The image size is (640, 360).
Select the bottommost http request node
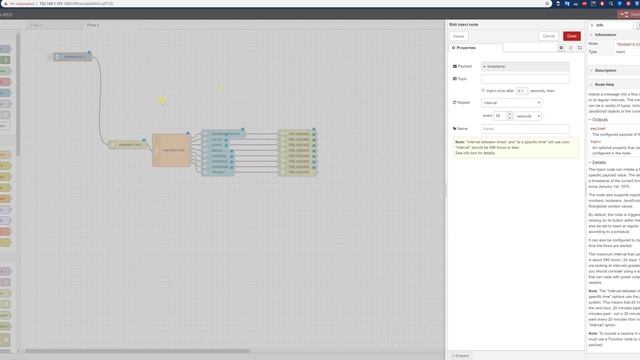[298, 172]
